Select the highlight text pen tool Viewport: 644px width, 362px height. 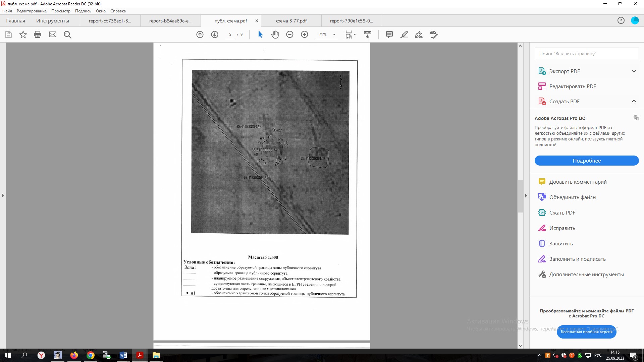(x=404, y=35)
